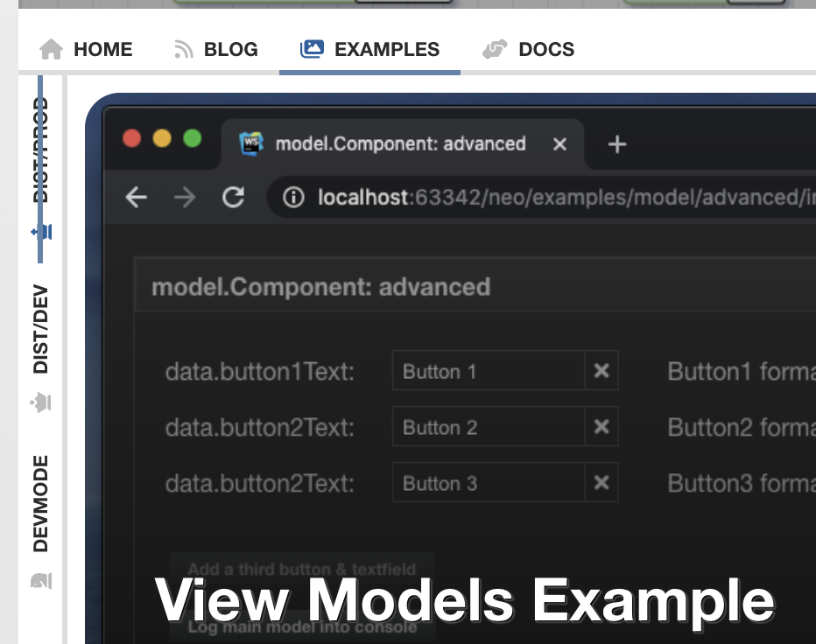Click the browser forward arrow
The image size is (816, 644).
(185, 198)
